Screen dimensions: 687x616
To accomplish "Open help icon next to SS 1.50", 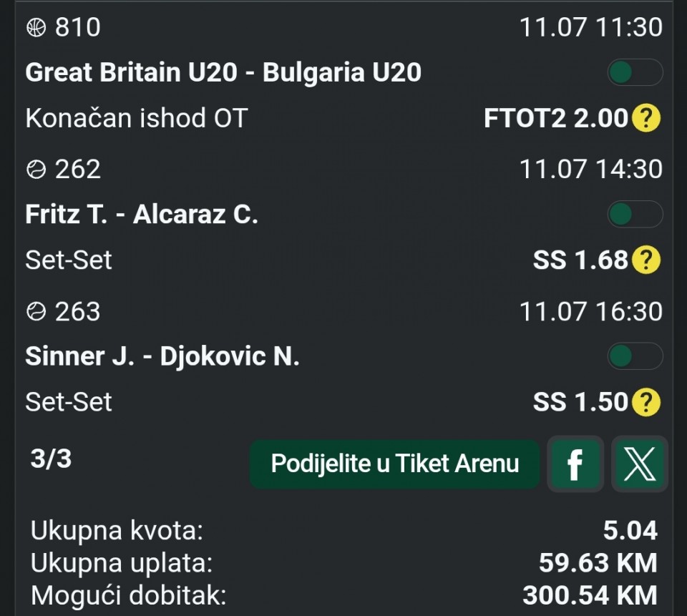I will 645,402.
